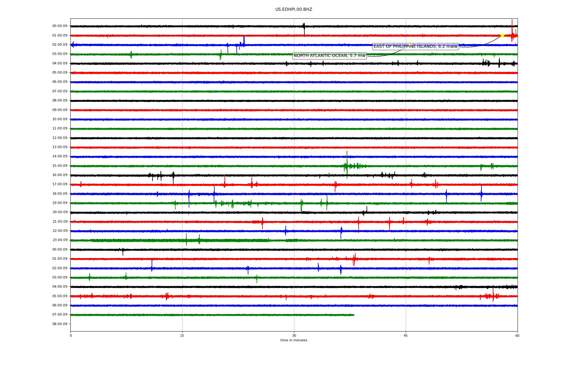Click the 20:00:09 time label

click(60, 212)
